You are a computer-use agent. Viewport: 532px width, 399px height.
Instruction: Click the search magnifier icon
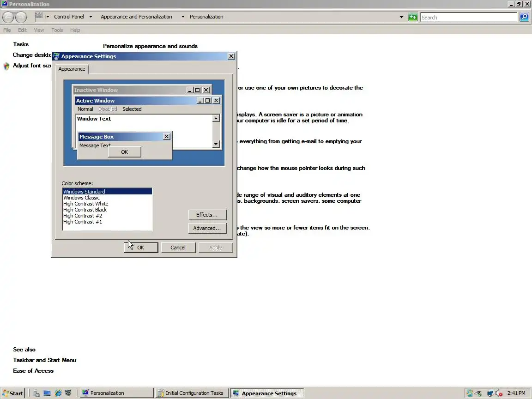click(524, 17)
